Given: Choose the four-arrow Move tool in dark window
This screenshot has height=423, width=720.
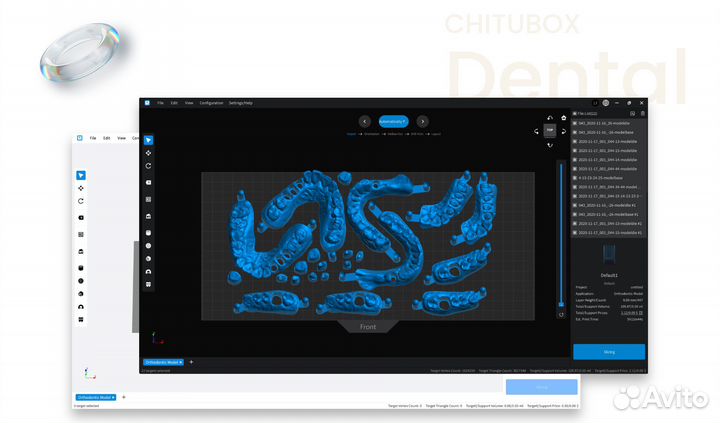Looking at the screenshot, I should tap(148, 153).
